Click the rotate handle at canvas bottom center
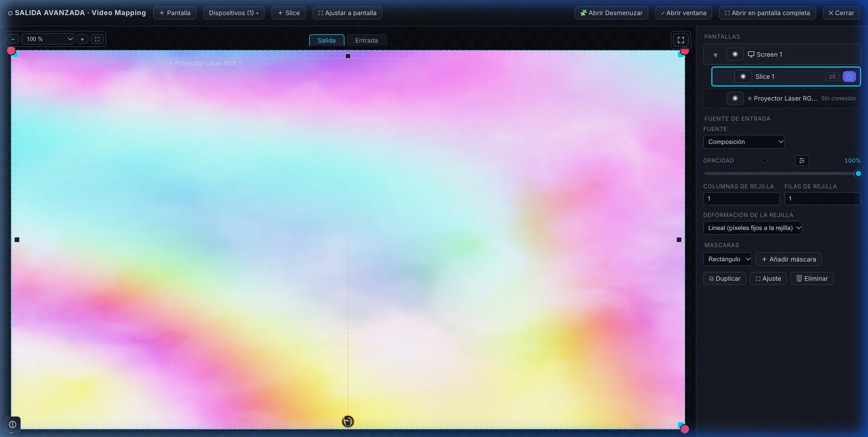Image resolution: width=868 pixels, height=437 pixels. tap(348, 421)
